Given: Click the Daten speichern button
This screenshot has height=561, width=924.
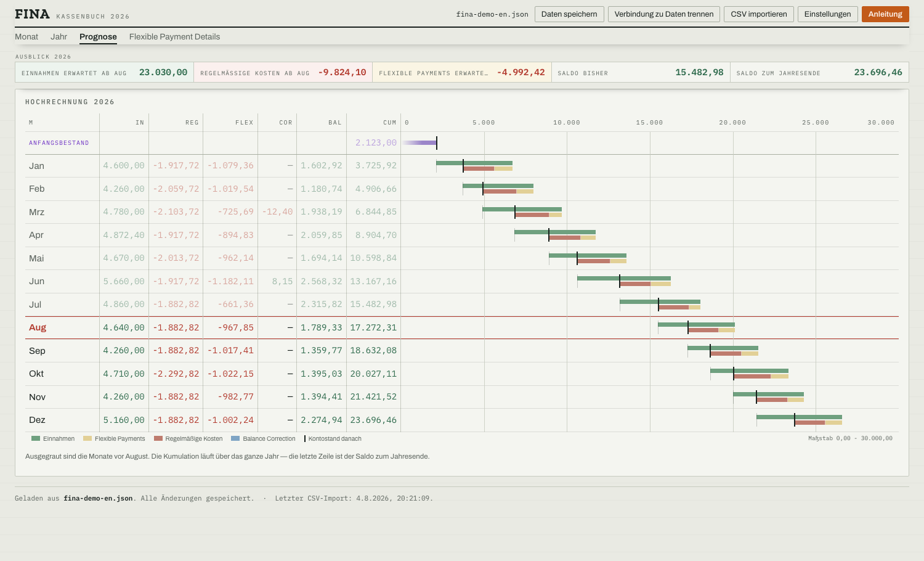Looking at the screenshot, I should pyautogui.click(x=569, y=14).
